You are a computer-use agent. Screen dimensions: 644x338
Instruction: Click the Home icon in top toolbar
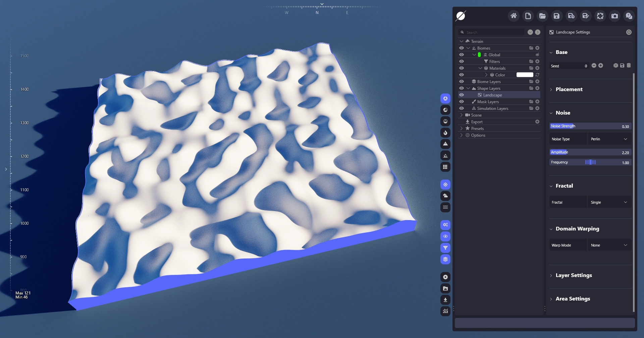click(514, 16)
